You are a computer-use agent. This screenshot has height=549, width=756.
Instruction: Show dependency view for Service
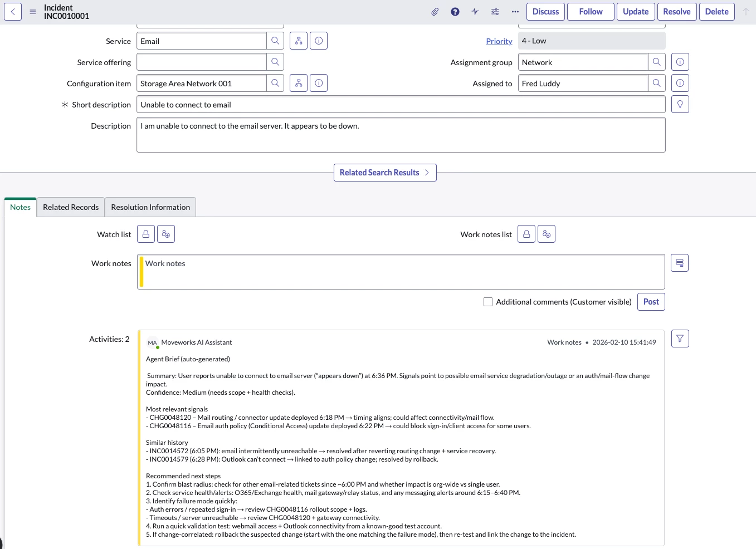[x=299, y=41]
